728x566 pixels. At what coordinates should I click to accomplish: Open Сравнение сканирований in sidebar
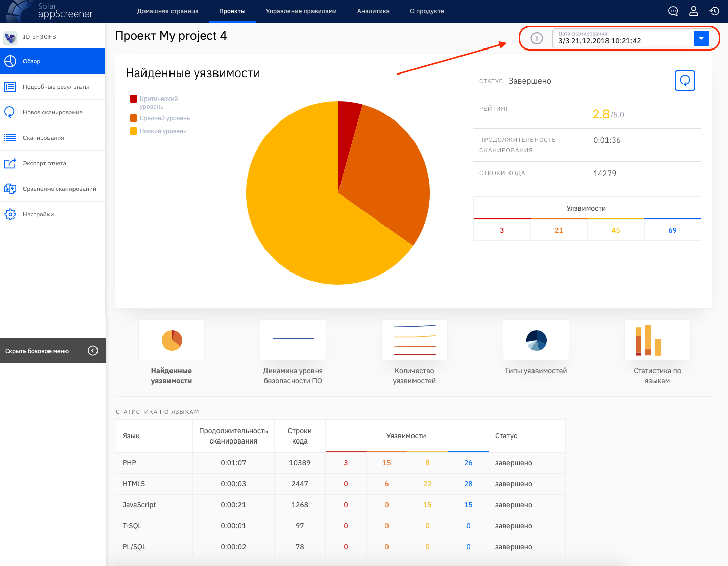[x=52, y=189]
